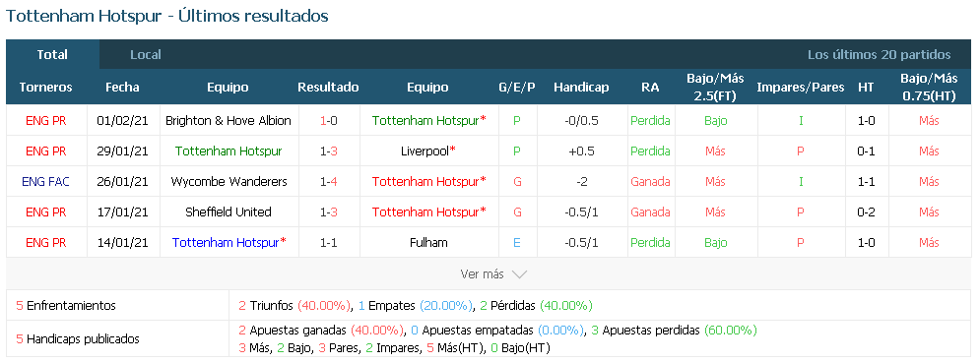Select the Handicap column header
The width and height of the screenshot is (980, 363).
(x=581, y=88)
